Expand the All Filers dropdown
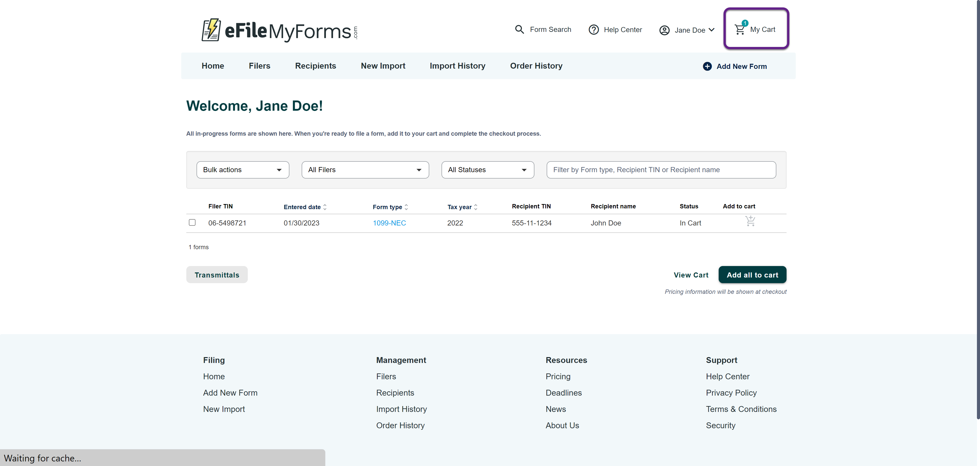The width and height of the screenshot is (980, 466). pyautogui.click(x=365, y=170)
